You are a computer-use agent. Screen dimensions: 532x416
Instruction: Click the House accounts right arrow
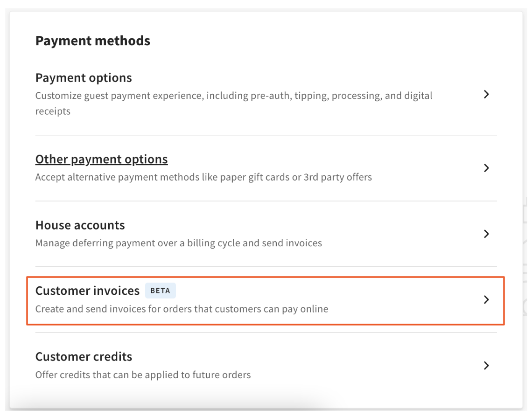486,234
